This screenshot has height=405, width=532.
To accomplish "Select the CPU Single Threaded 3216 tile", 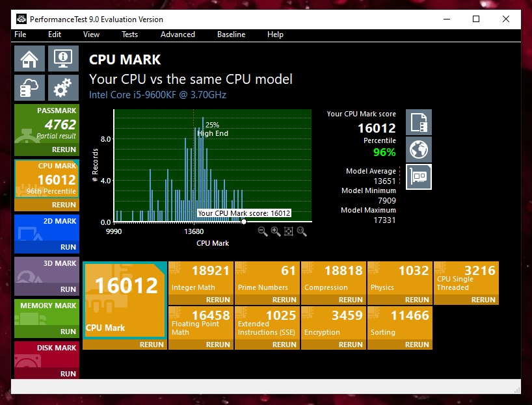I will pos(466,278).
